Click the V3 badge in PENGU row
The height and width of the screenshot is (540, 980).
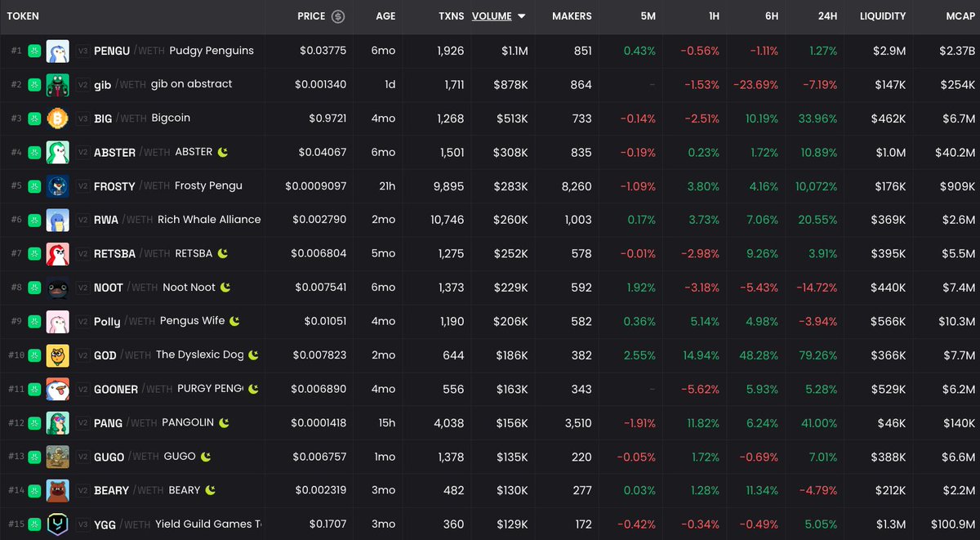pyautogui.click(x=82, y=51)
